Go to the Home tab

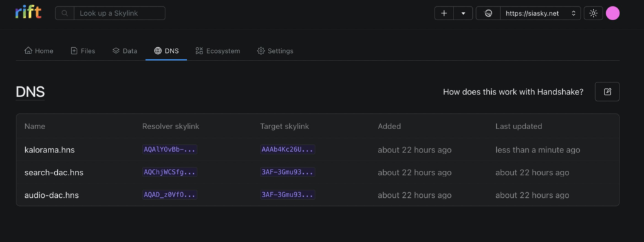coord(39,51)
